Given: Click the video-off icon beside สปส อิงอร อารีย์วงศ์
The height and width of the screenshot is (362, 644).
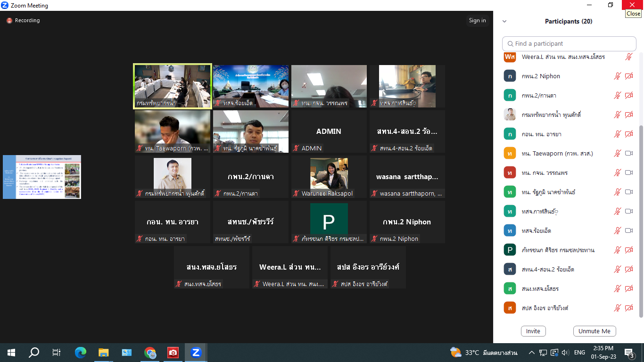Looking at the screenshot, I should coord(628,308).
